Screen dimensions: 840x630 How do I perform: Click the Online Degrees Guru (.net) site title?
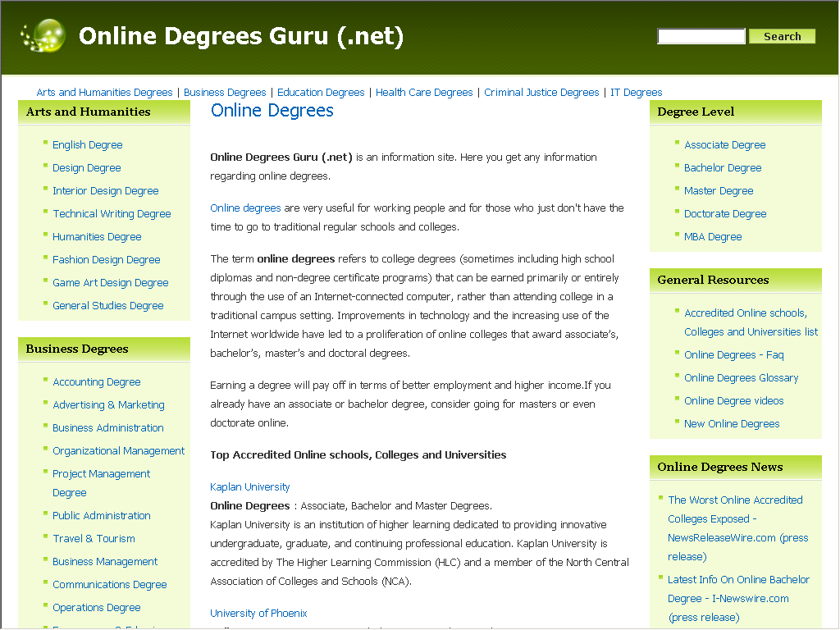pyautogui.click(x=241, y=36)
